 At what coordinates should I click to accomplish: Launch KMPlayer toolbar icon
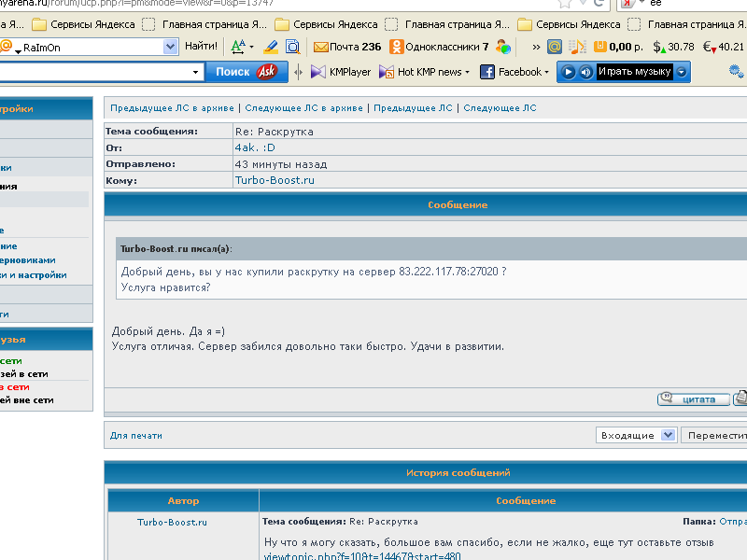pyautogui.click(x=341, y=72)
